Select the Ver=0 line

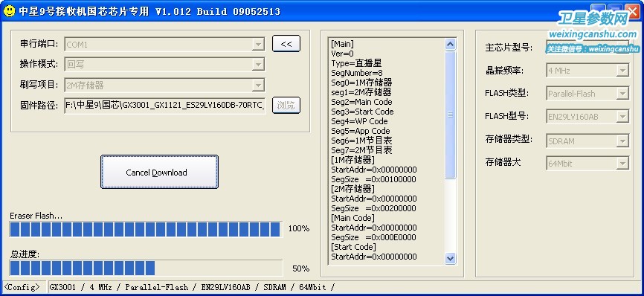342,54
